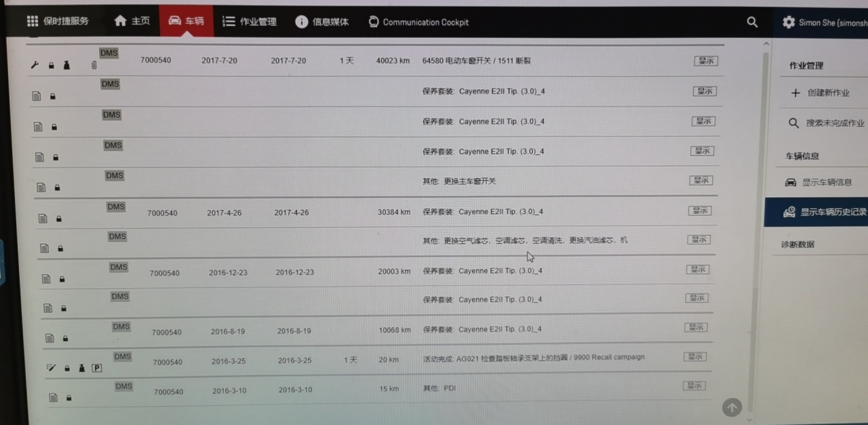This screenshot has width=868, height=425.
Task: Open 显示车辆信息 in the sidebar
Action: coord(818,182)
